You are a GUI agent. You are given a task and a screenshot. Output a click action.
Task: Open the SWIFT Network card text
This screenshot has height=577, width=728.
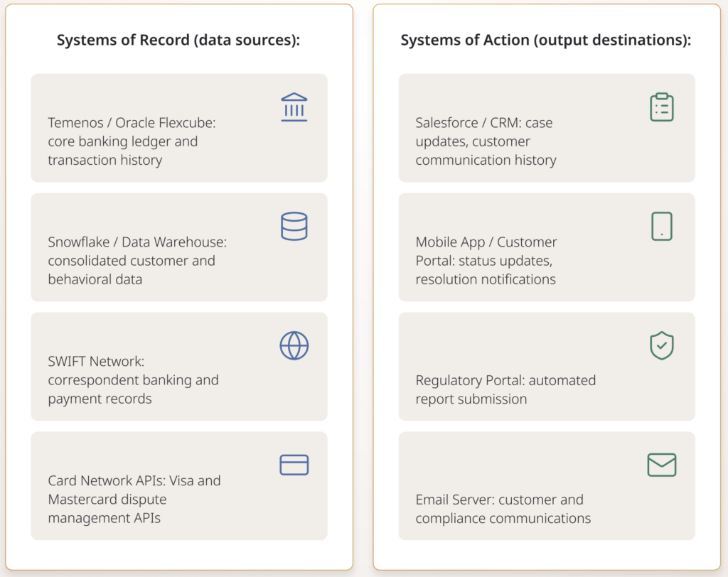tap(133, 380)
